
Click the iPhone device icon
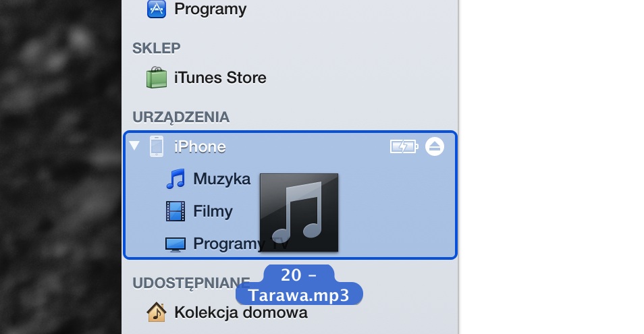pos(157,146)
